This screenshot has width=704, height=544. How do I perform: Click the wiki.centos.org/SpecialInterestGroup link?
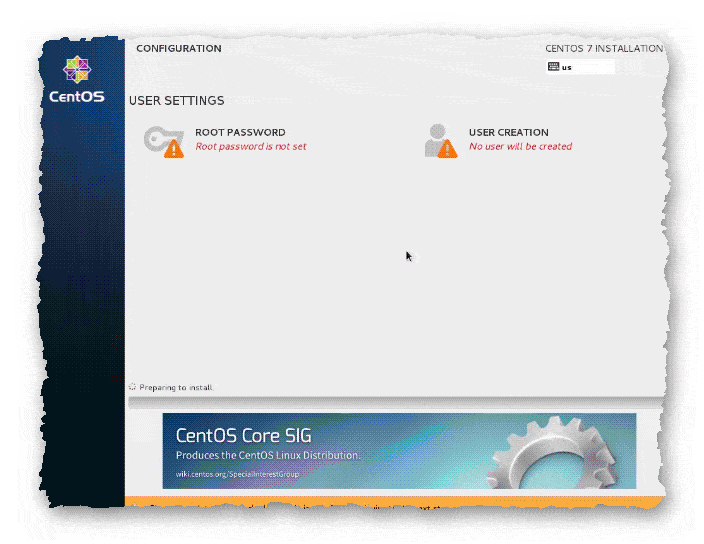237,474
